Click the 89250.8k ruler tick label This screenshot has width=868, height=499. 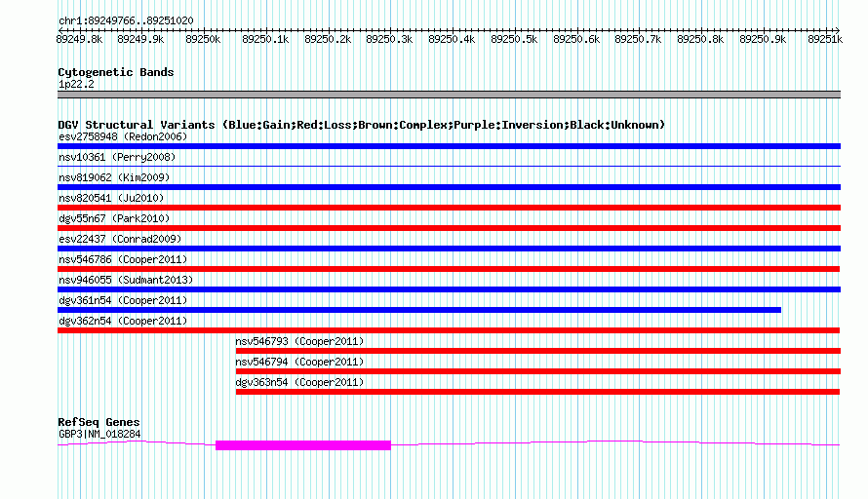click(700, 39)
